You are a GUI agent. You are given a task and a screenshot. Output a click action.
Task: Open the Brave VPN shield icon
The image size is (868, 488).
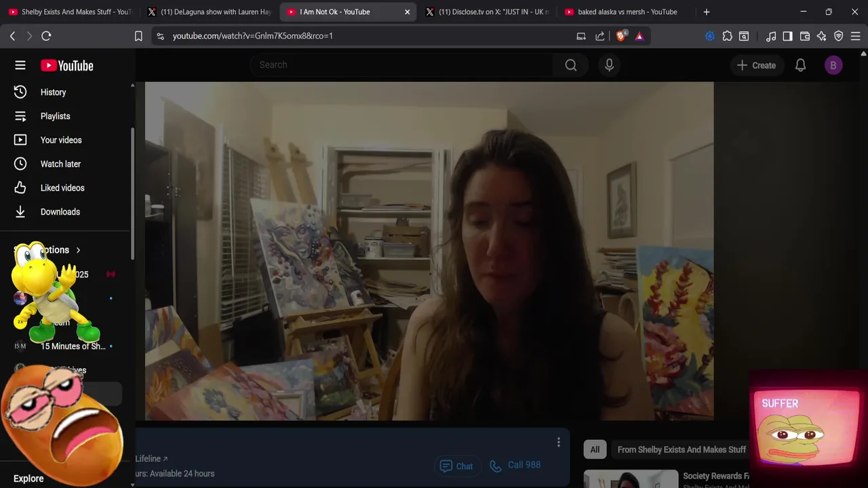[x=839, y=36]
